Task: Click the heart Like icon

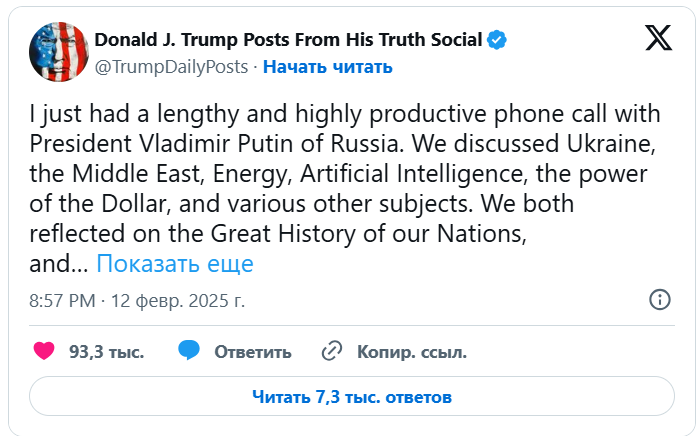Action: (x=44, y=351)
